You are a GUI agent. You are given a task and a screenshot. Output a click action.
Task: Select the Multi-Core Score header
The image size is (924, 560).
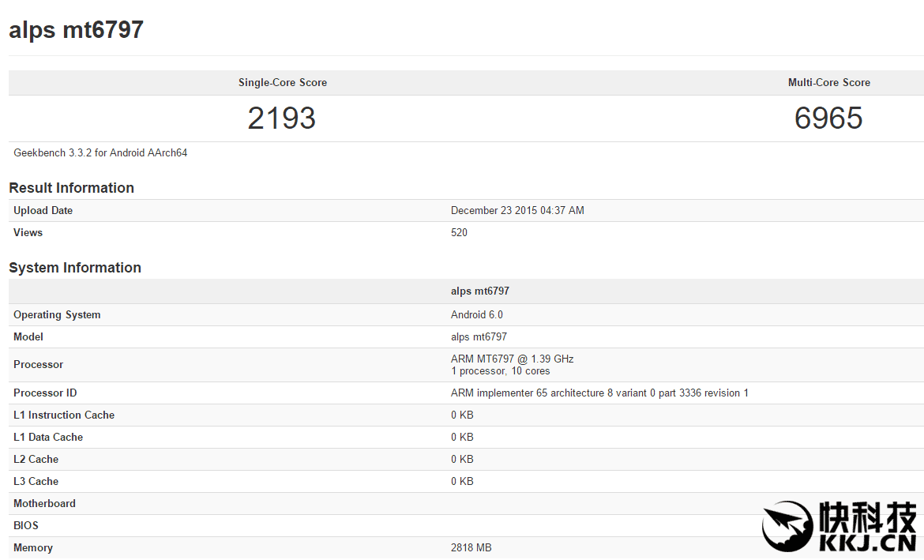828,83
